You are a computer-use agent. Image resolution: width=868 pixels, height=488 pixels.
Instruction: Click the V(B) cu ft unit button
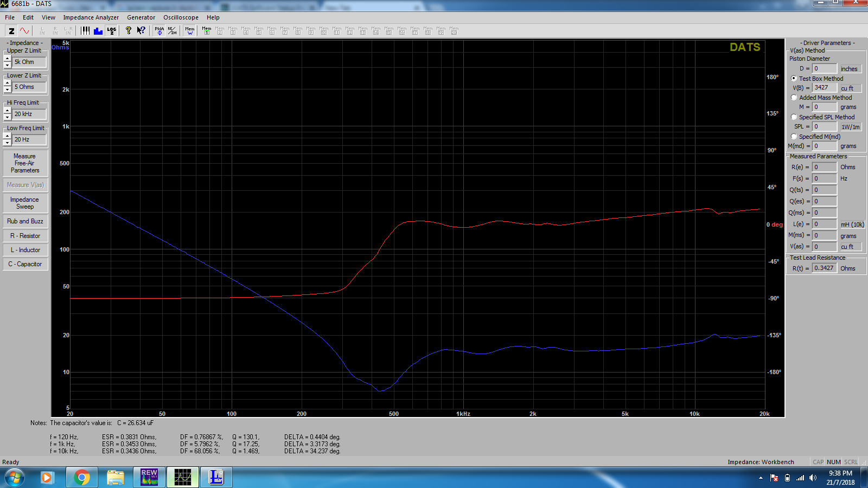(x=850, y=88)
